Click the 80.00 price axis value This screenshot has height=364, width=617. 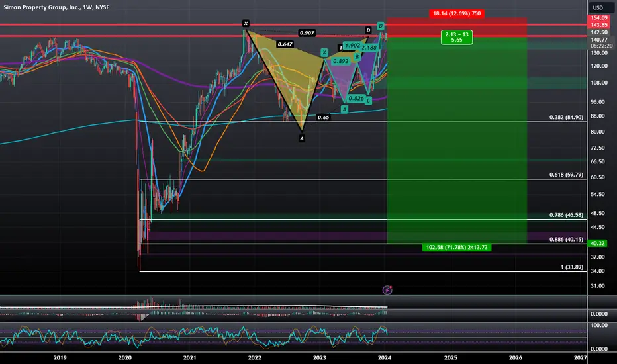click(x=597, y=132)
